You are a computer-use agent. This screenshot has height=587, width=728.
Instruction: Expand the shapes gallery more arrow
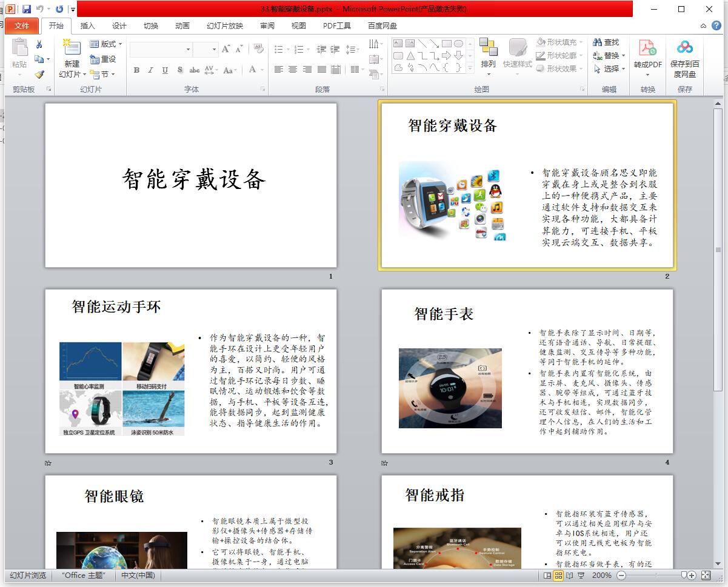click(x=470, y=68)
